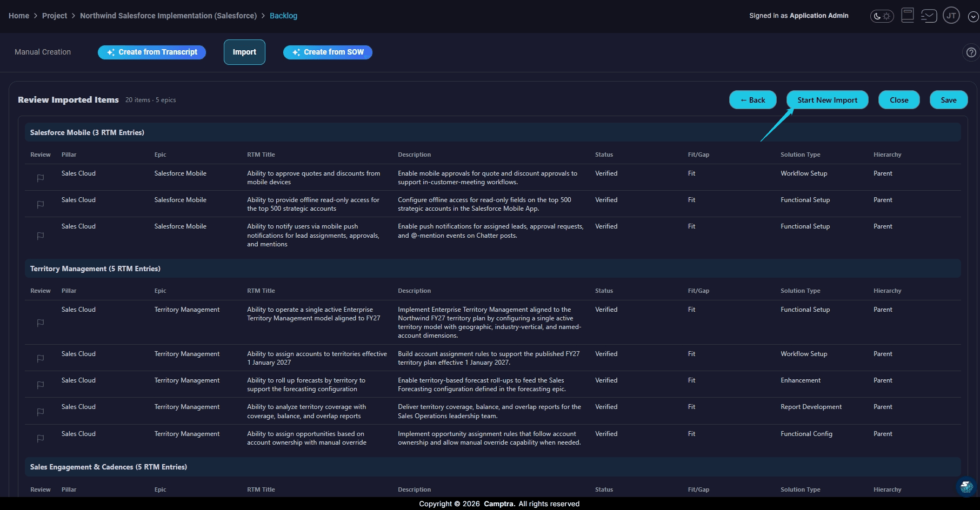Switch to Manual Creation tab

coord(43,52)
